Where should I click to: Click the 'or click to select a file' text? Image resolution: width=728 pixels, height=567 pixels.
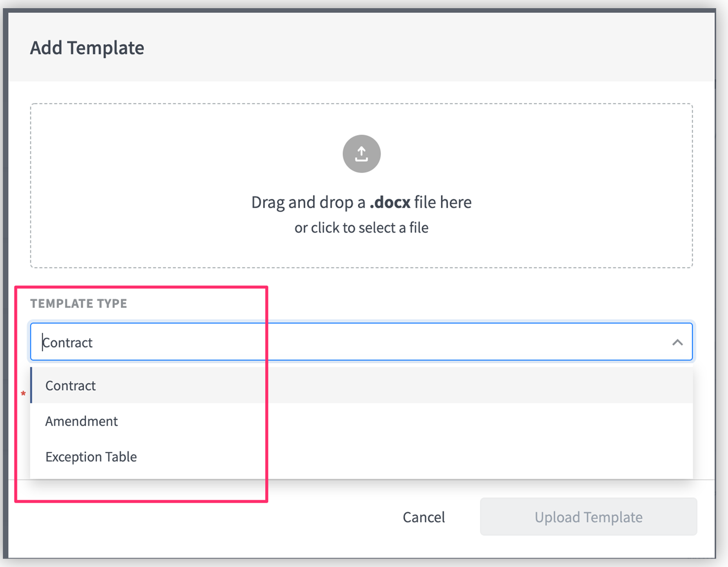[362, 228]
